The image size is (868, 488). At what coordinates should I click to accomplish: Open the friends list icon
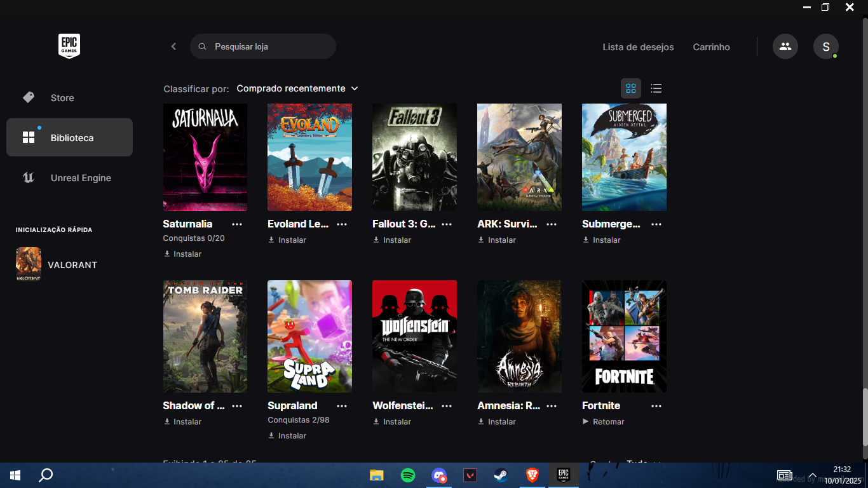[785, 46]
